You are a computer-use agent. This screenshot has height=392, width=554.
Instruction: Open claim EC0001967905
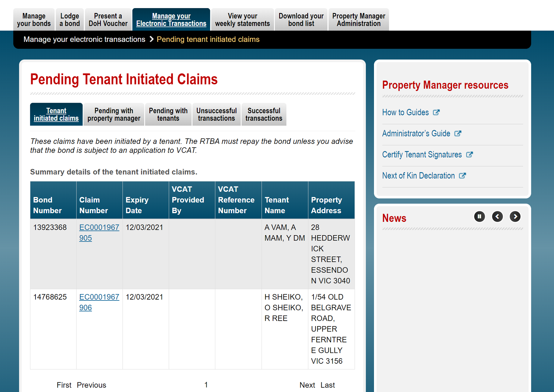point(99,232)
